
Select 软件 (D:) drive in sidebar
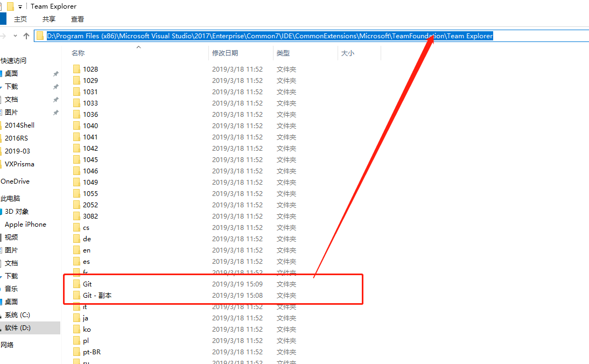tap(18, 327)
